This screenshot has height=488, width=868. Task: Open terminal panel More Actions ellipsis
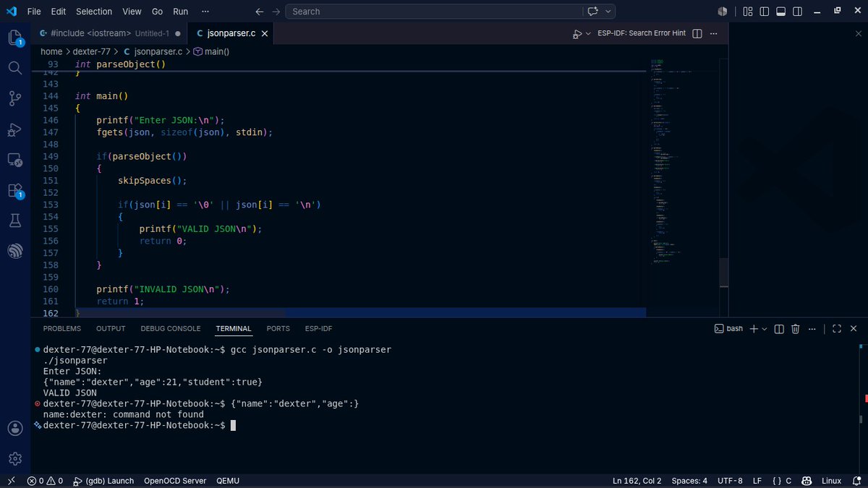(x=812, y=328)
